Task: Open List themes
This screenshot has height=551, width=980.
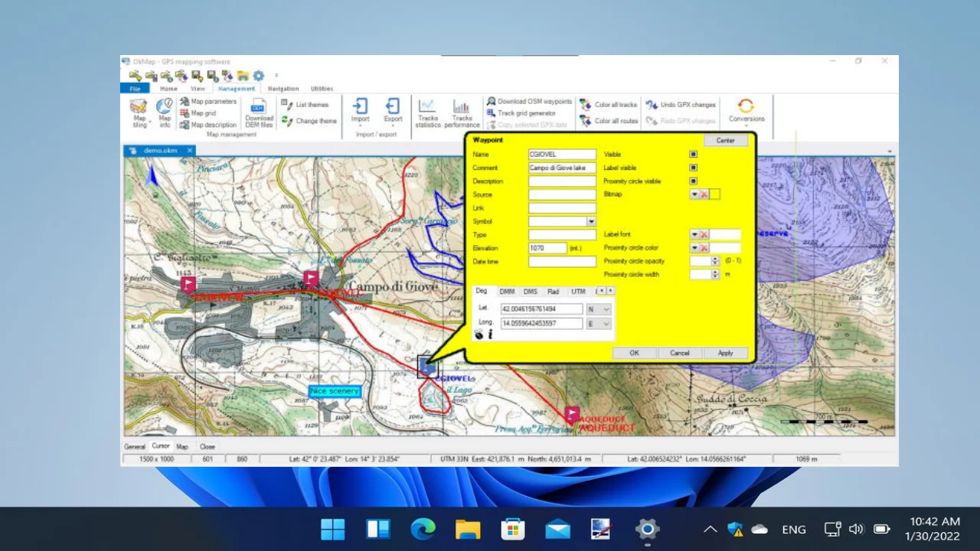Action: 305,104
